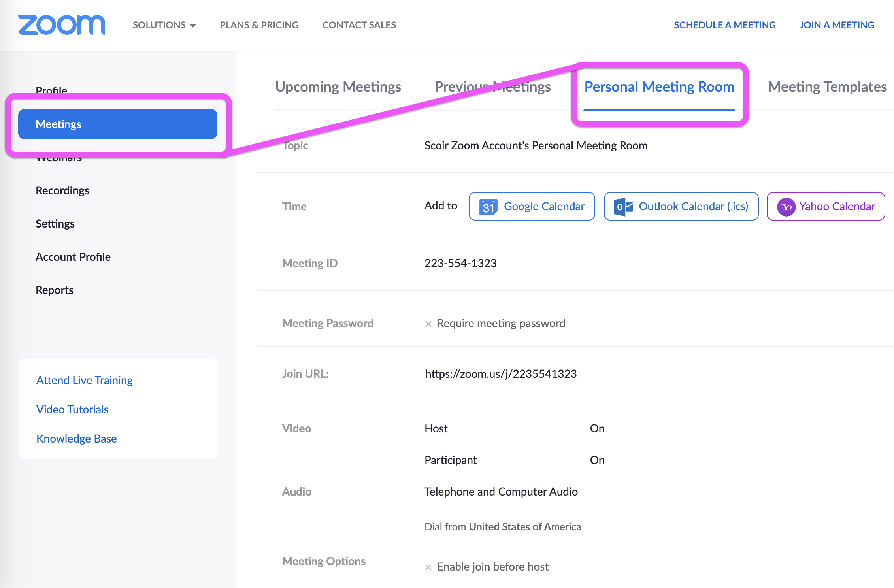Switch to Meeting Templates tab

[x=827, y=87]
